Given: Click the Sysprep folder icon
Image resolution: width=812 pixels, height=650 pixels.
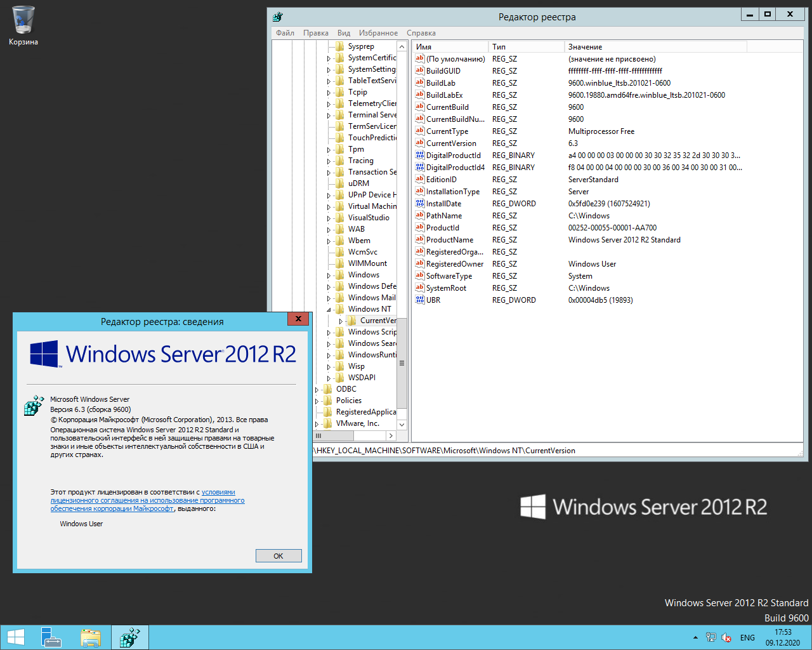Looking at the screenshot, I should click(340, 46).
